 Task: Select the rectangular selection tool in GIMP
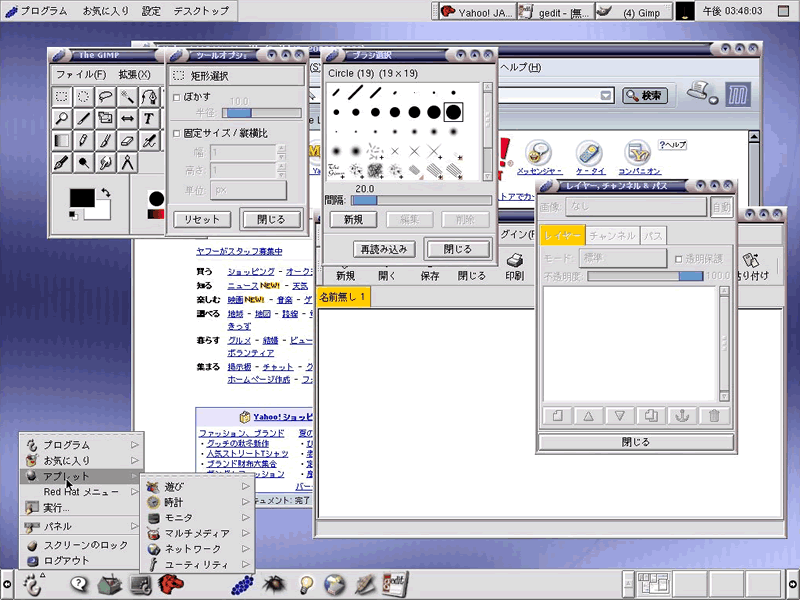pyautogui.click(x=62, y=97)
